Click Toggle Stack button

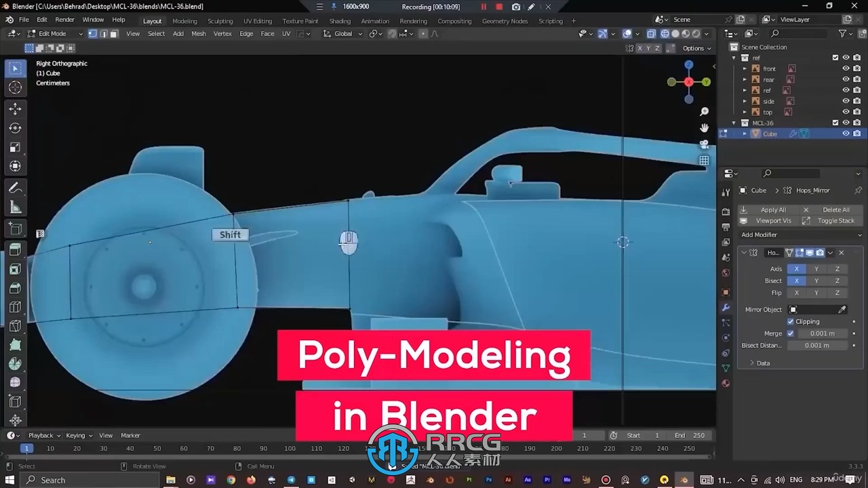point(830,220)
